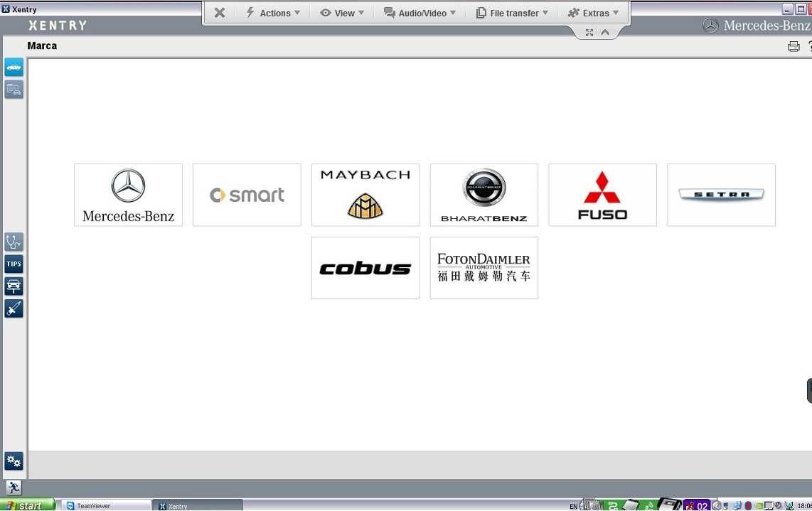
Task: Click the Mercedes-Benz logo in header
Action: [757, 26]
